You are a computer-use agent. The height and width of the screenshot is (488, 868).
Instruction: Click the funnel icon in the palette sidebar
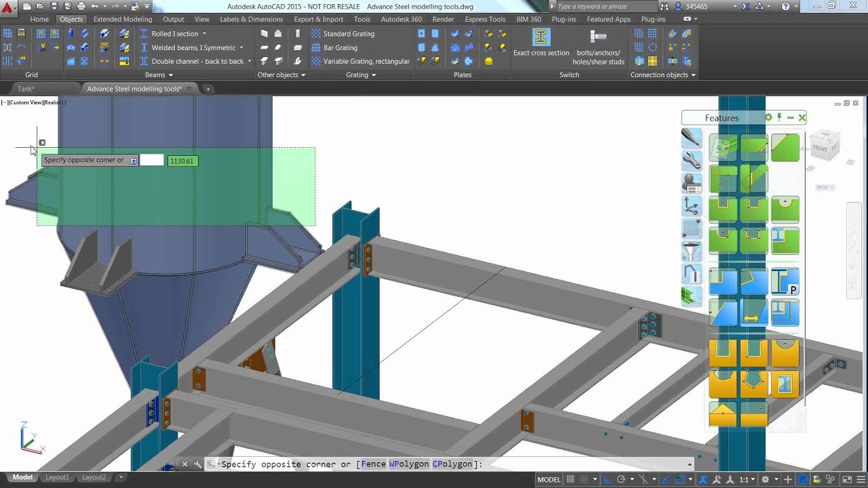[x=691, y=251]
